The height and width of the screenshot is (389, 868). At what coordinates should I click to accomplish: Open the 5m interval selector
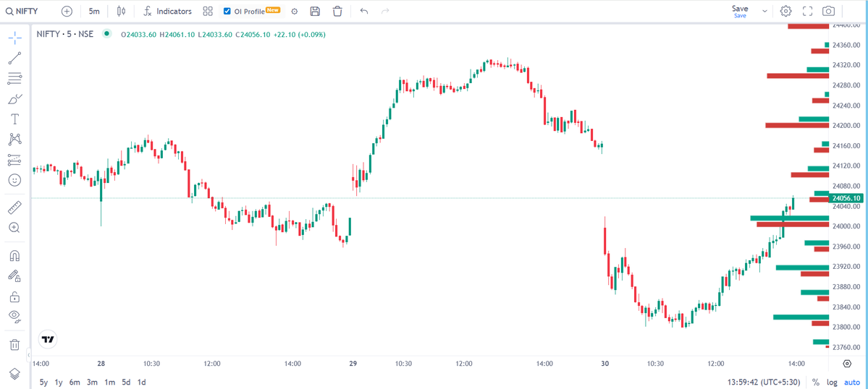click(94, 11)
